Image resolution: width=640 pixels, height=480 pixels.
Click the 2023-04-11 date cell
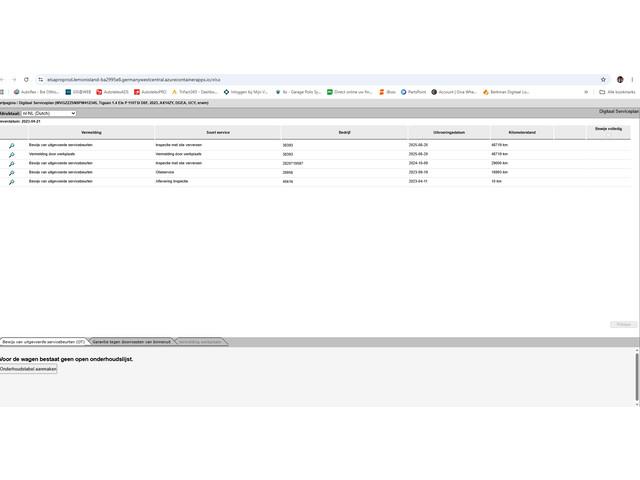(x=418, y=181)
